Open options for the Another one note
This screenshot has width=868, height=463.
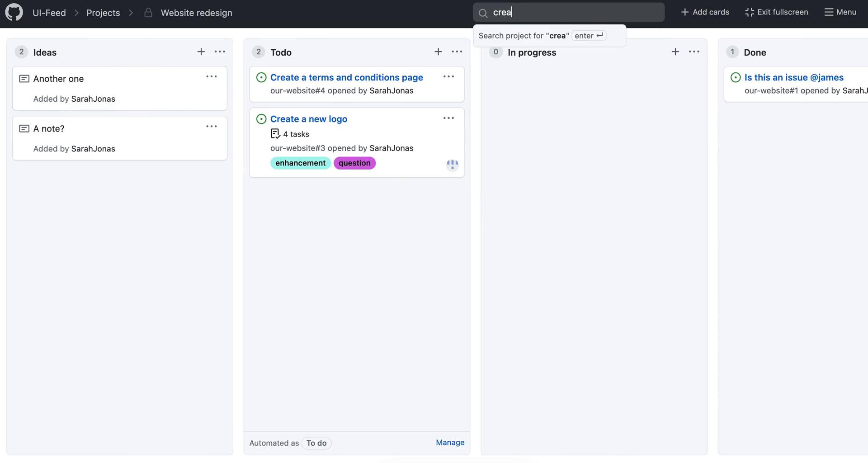[x=212, y=77]
